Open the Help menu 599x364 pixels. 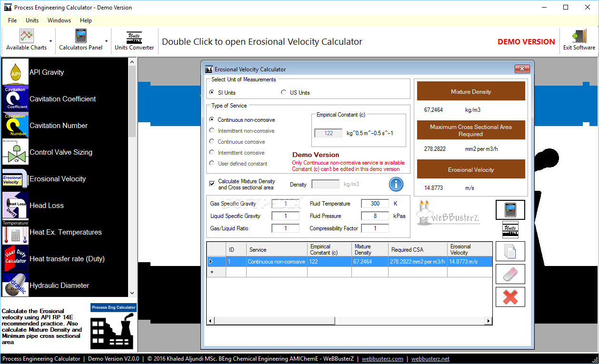86,20
